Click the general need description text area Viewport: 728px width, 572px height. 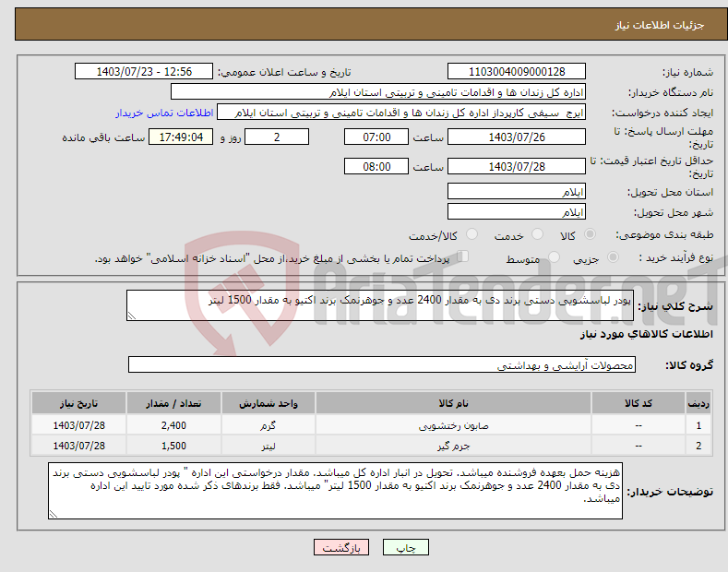coord(380,305)
